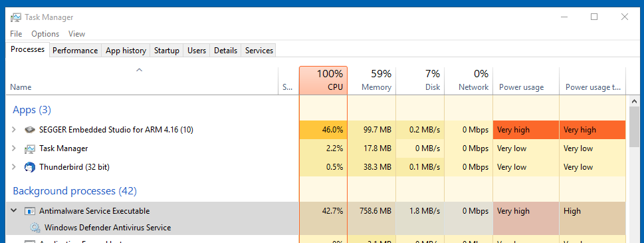The width and height of the screenshot is (644, 243).
Task: Click the SEGGER Embedded Studio app icon
Action: click(30, 130)
